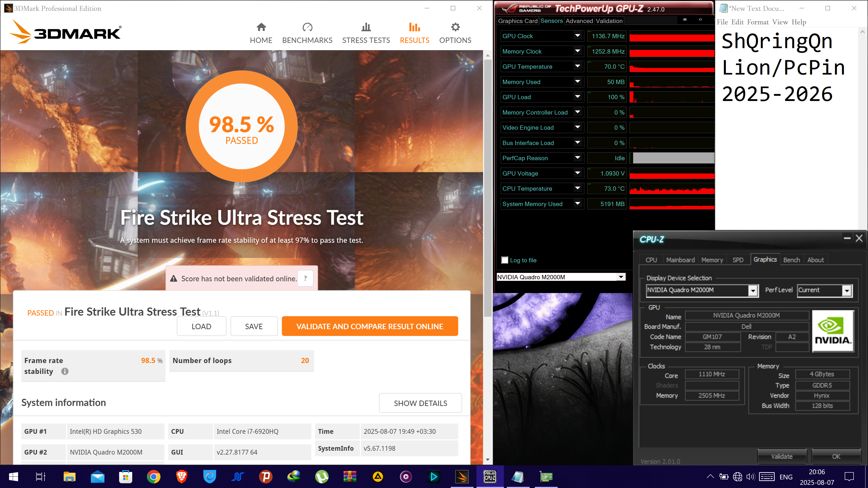Open CPU-Z Display Device Selection dropdown
This screenshot has width=868, height=488.
point(753,290)
